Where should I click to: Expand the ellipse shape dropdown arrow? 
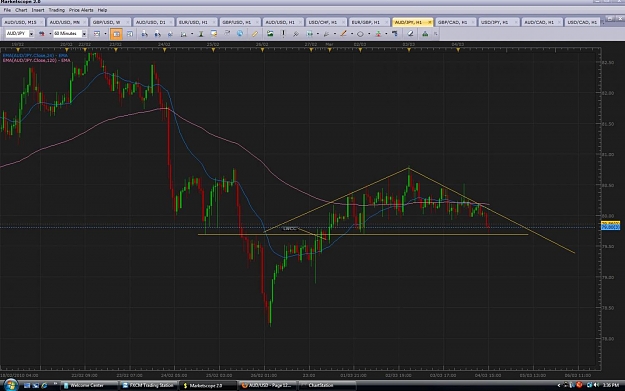[369, 33]
